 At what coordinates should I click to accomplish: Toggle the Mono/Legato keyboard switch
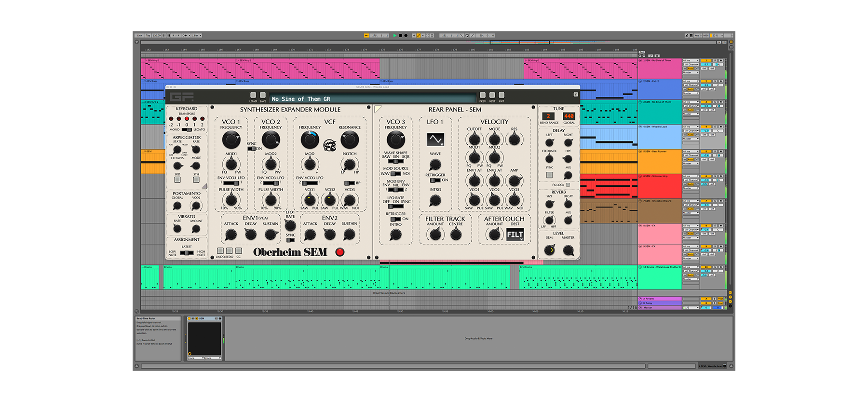[187, 129]
